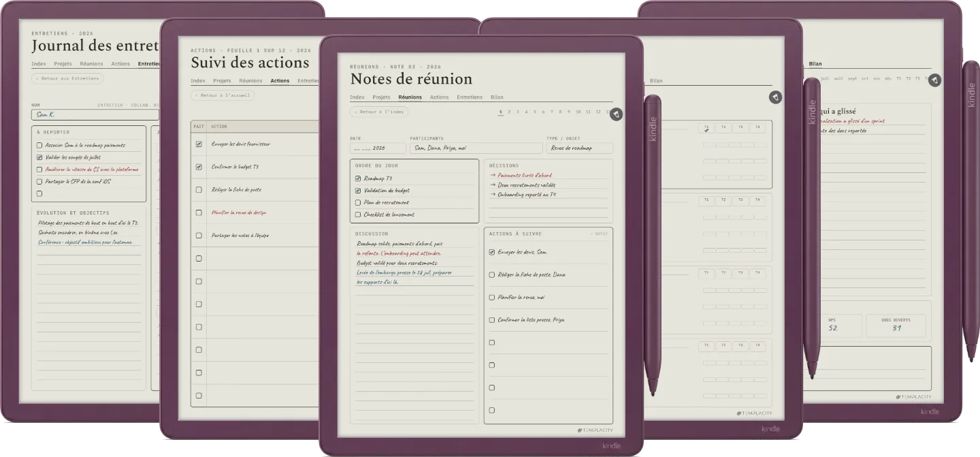The width and height of the screenshot is (980, 457).
Task: Check 'Roadmap T3' in Ordre du jour
Action: coord(358,178)
